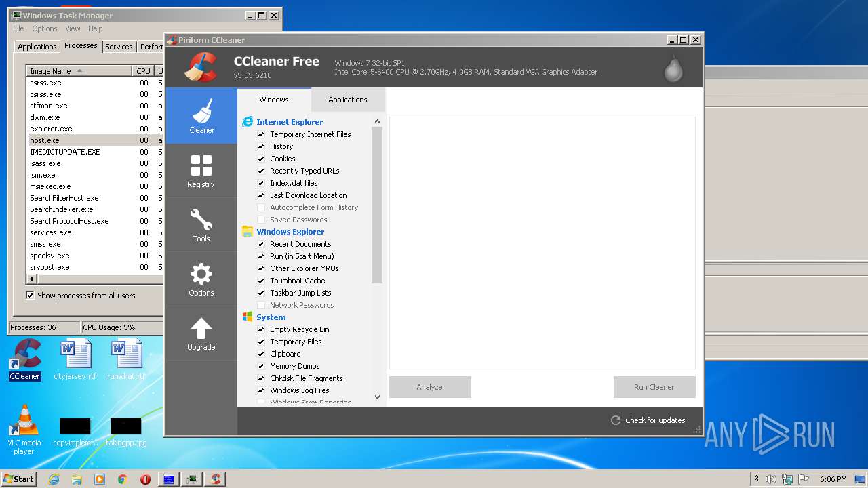
Task: Click the Internet Explorer group header
Action: [x=290, y=122]
